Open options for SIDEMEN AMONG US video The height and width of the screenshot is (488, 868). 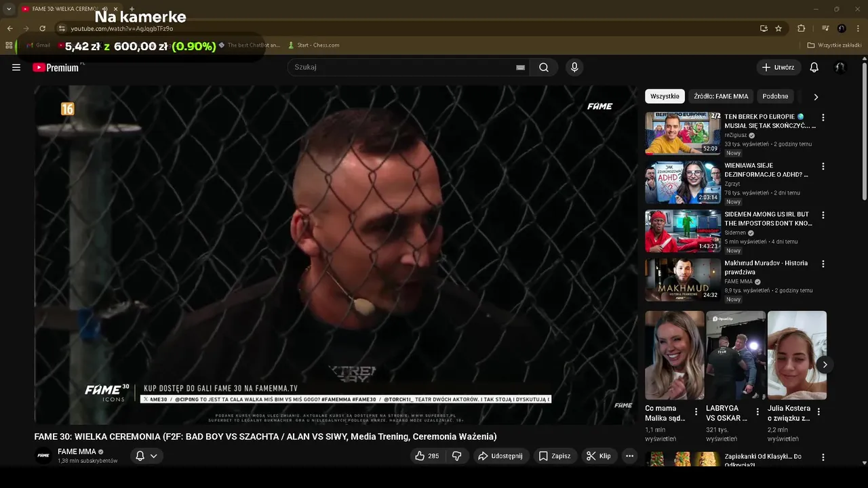coord(823,215)
